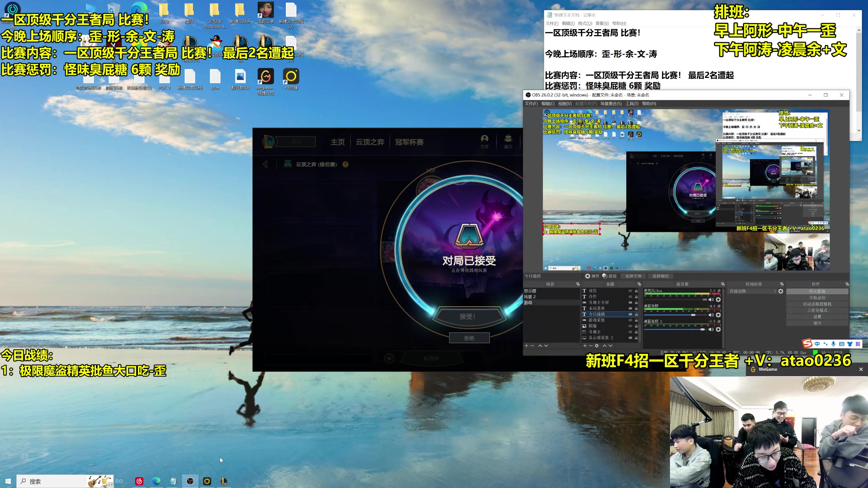Lock toggle for 今日战绩 source

tap(636, 314)
